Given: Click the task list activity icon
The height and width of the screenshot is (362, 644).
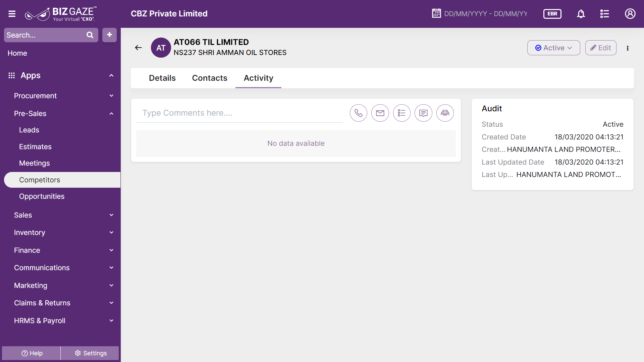Looking at the screenshot, I should pos(402,113).
